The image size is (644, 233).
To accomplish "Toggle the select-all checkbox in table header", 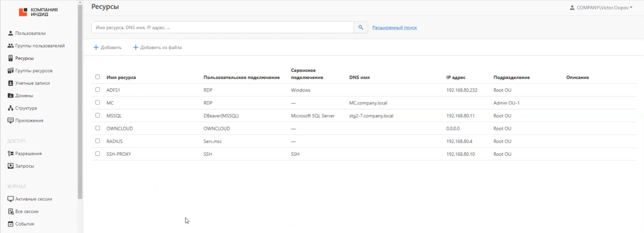I will click(x=97, y=77).
